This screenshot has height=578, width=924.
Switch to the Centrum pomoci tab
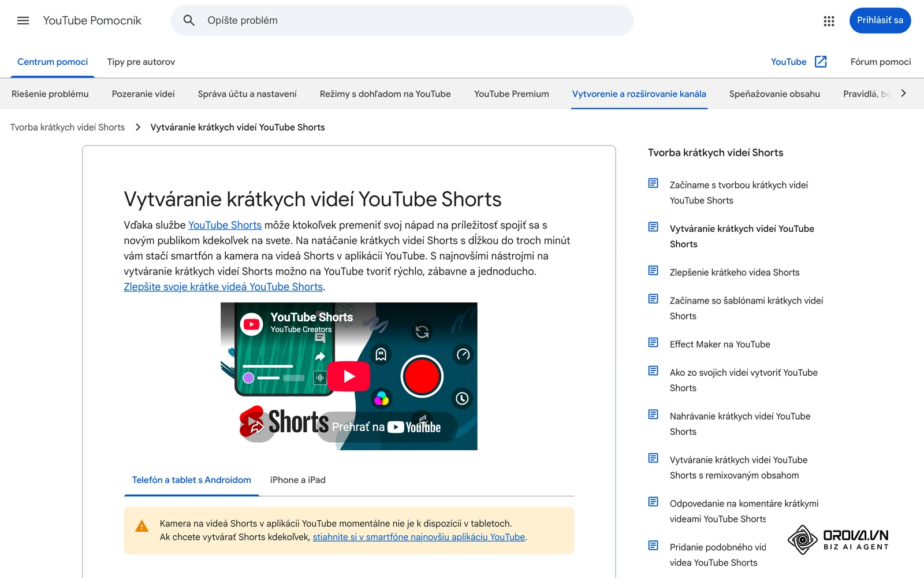coord(53,62)
